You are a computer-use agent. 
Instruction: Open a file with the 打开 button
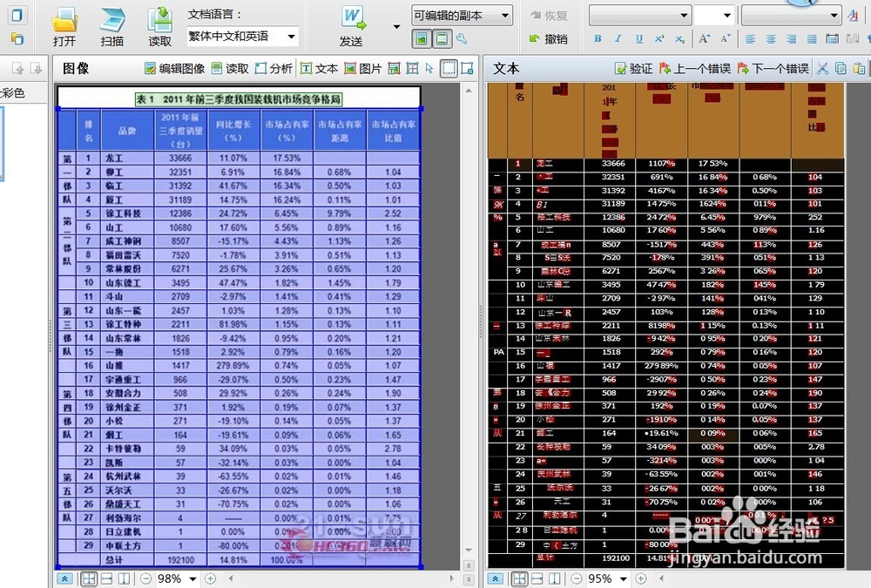pyautogui.click(x=64, y=27)
